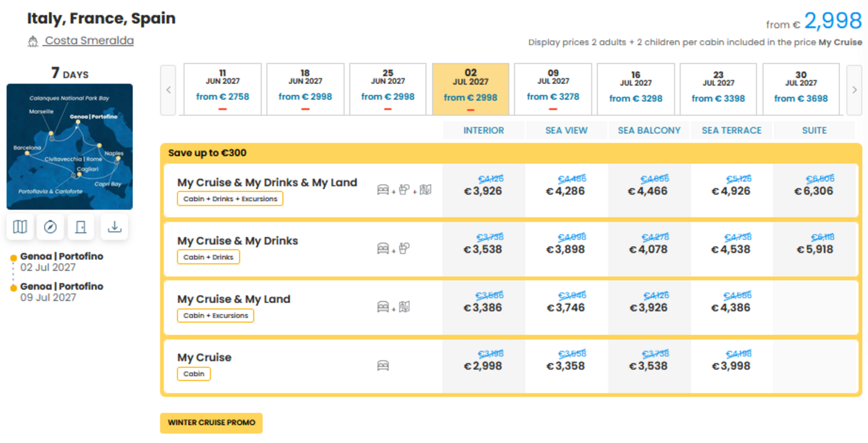This screenshot has width=868, height=443.
Task: Select the 11 Jun 2027 departure
Action: 222,89
